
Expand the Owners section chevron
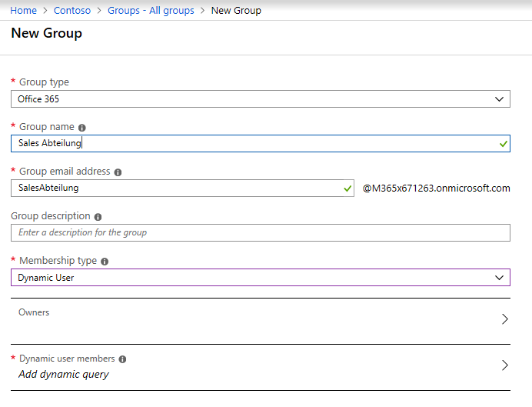pos(505,319)
